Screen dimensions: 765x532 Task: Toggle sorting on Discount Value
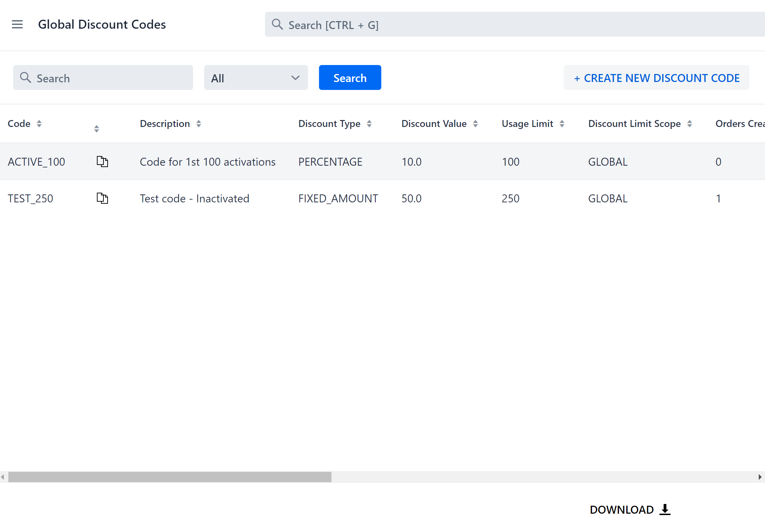pyautogui.click(x=476, y=123)
